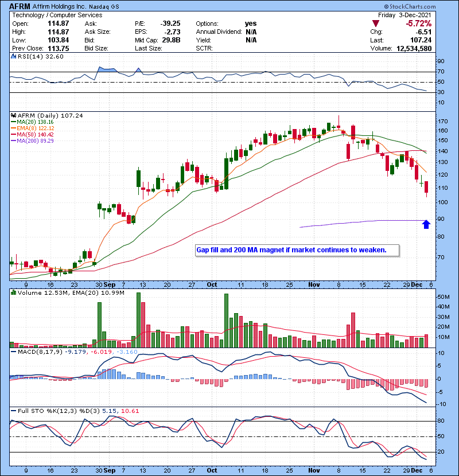Click the Chg -6.51 value

(424, 32)
